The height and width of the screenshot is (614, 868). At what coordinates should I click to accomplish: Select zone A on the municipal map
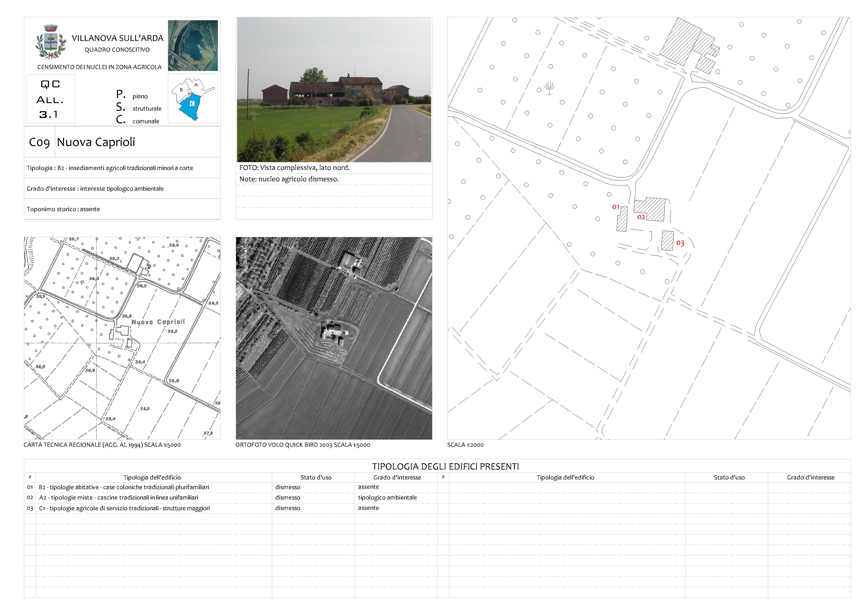click(196, 85)
